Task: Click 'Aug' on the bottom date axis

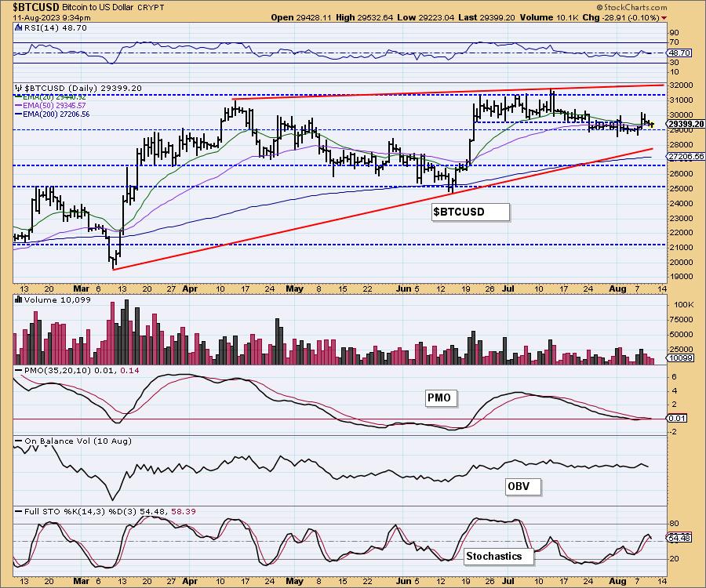Action: tap(617, 581)
